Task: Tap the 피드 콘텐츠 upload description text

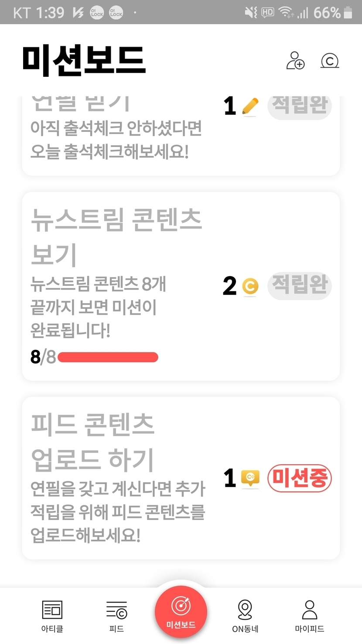Action: pos(118,511)
